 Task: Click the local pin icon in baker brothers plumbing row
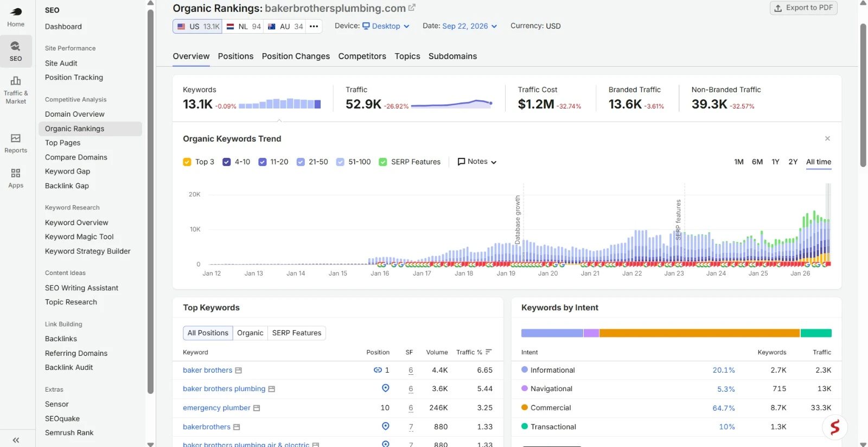pos(386,388)
